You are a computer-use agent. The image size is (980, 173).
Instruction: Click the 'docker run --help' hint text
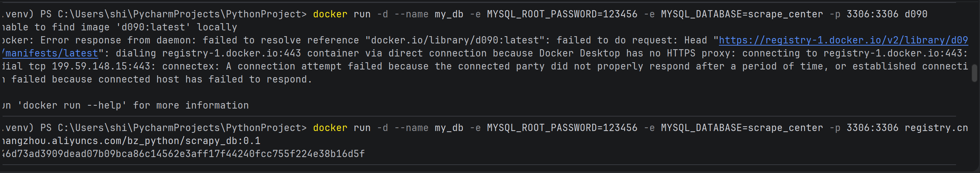pos(74,105)
